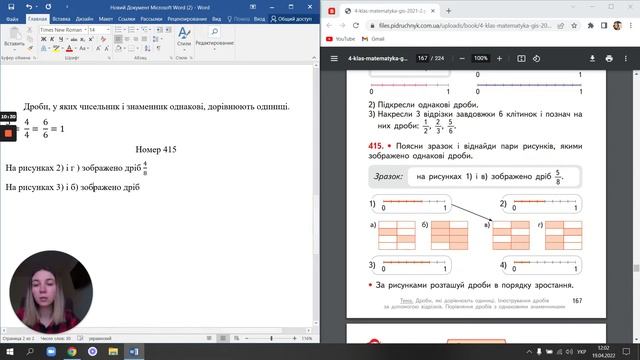640x360 pixels.
Task: Open the YouTube bookmark
Action: pyautogui.click(x=340, y=39)
